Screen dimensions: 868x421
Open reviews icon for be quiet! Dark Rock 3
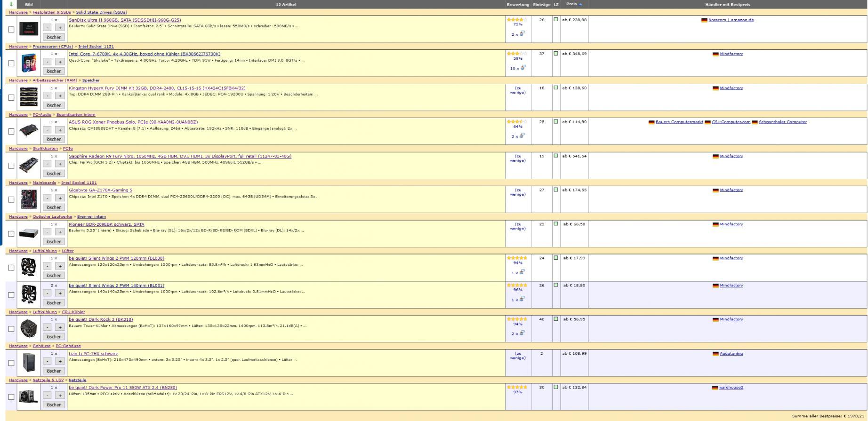pyautogui.click(x=522, y=333)
